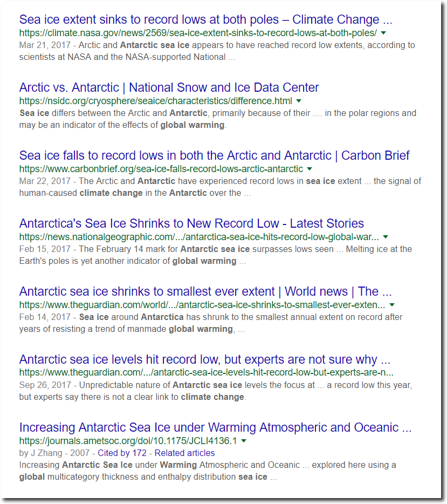447x504 pixels.
Task: Select the carbonbrief.org green URL text
Action: (161, 169)
